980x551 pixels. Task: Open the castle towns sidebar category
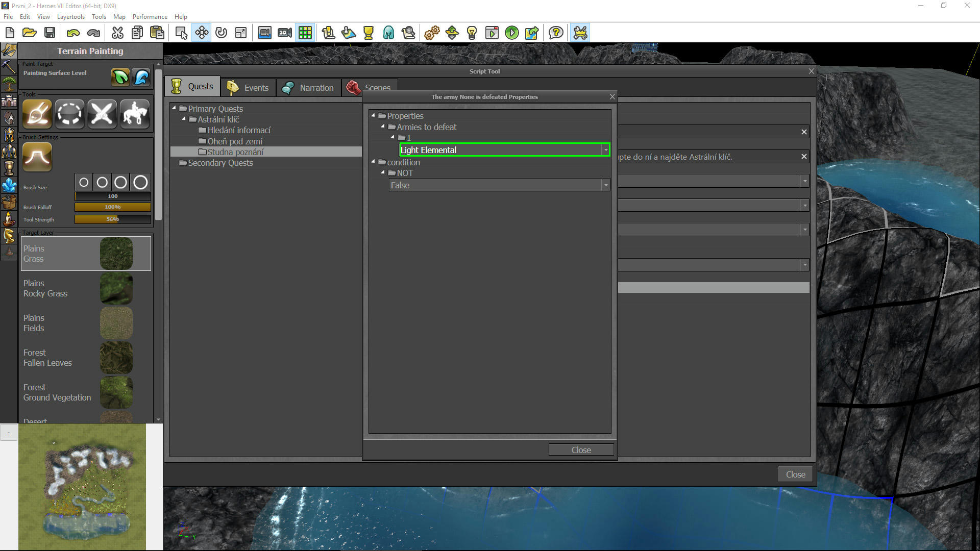click(9, 101)
